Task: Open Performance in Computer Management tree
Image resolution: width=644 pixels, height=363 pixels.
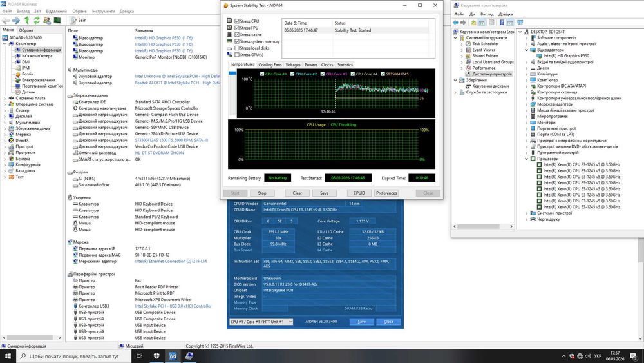Action: coord(484,68)
